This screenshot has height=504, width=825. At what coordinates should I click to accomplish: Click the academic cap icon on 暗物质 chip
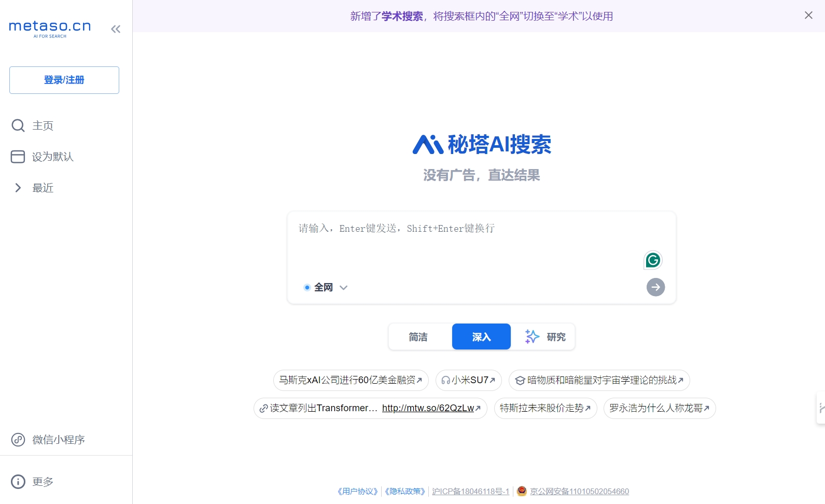coord(520,380)
